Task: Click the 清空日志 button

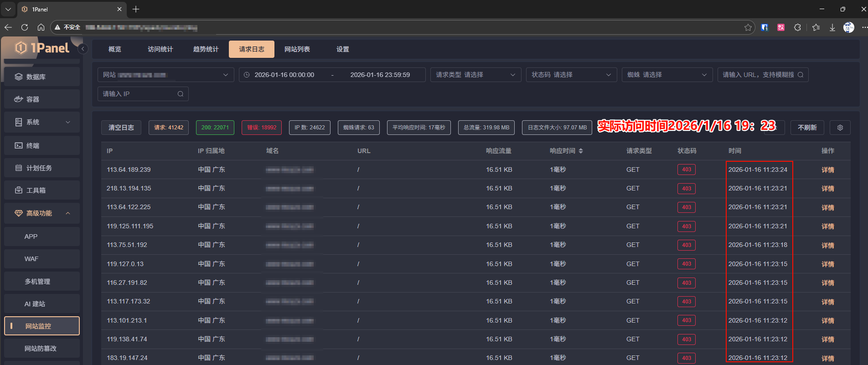Action: [121, 128]
